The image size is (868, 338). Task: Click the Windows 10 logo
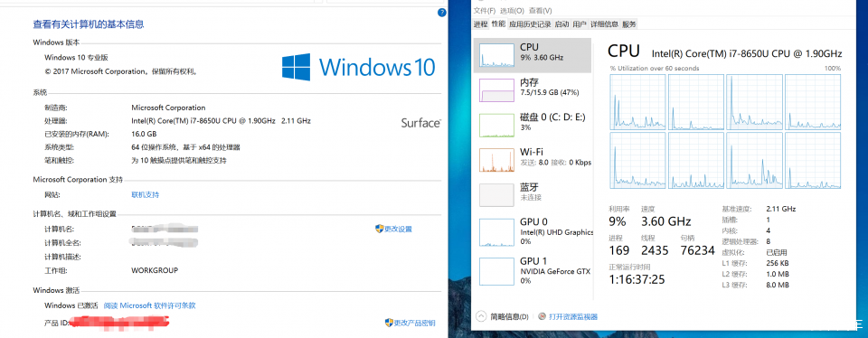click(359, 66)
